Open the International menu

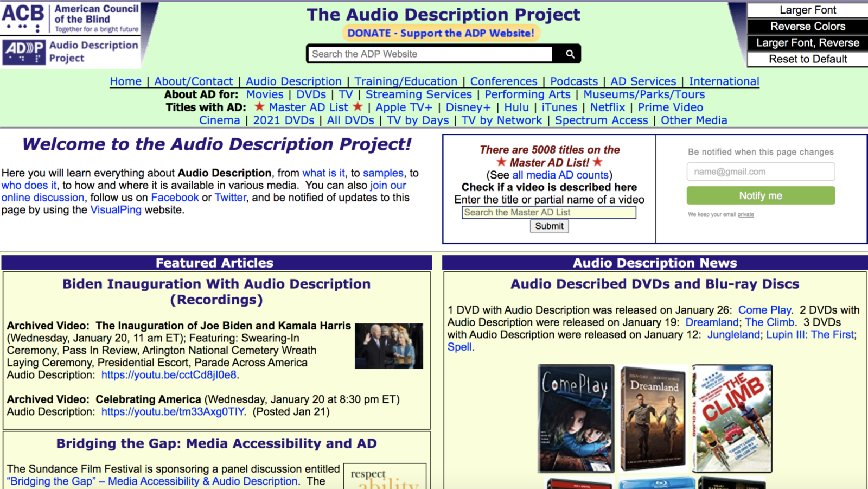tap(724, 81)
